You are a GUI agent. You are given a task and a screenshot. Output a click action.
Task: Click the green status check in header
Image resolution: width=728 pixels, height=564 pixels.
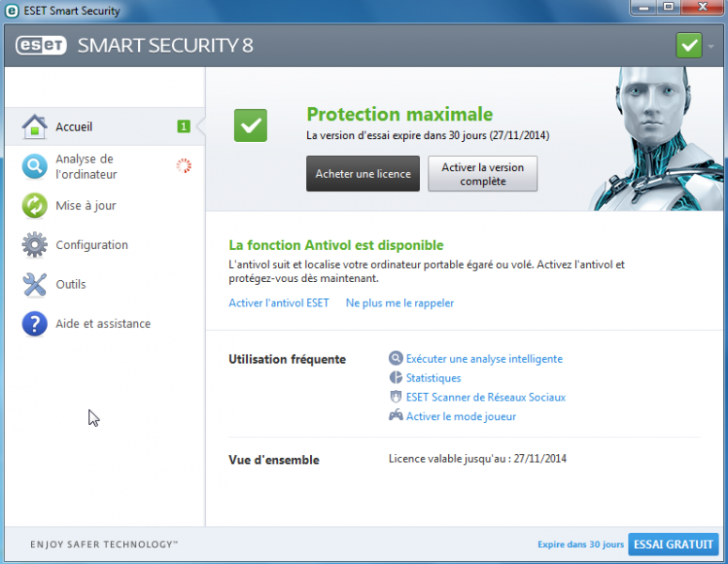pos(689,45)
